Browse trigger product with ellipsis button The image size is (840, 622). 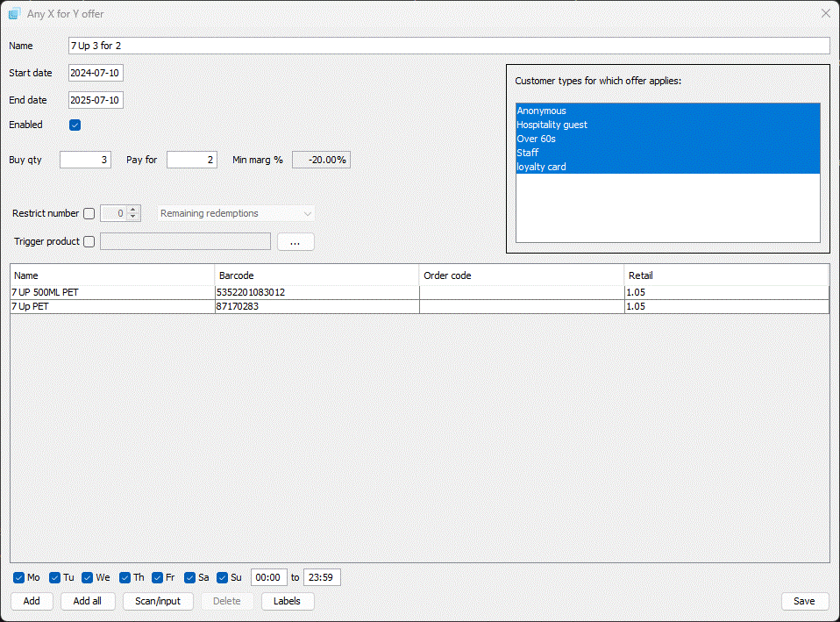[295, 242]
